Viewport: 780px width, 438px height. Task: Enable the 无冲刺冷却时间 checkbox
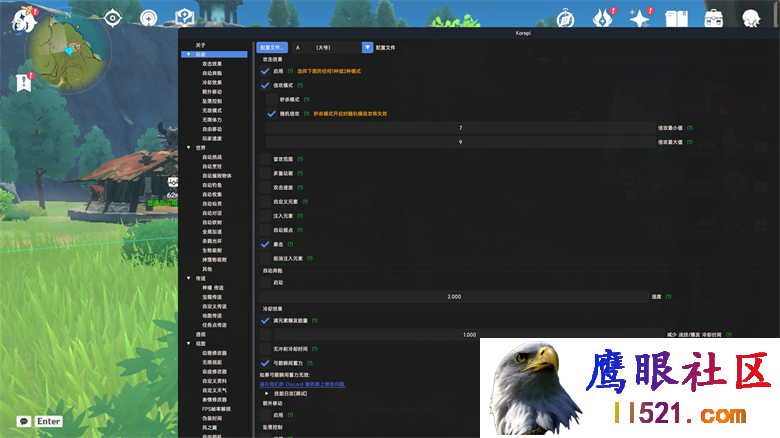tap(265, 349)
